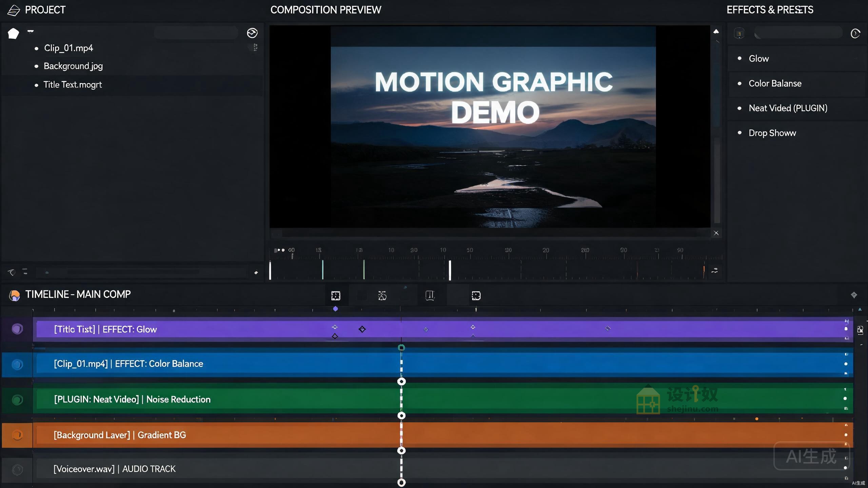Open the small dropdown arrow beside the pentagon icon
868x488 pixels.
tap(31, 32)
